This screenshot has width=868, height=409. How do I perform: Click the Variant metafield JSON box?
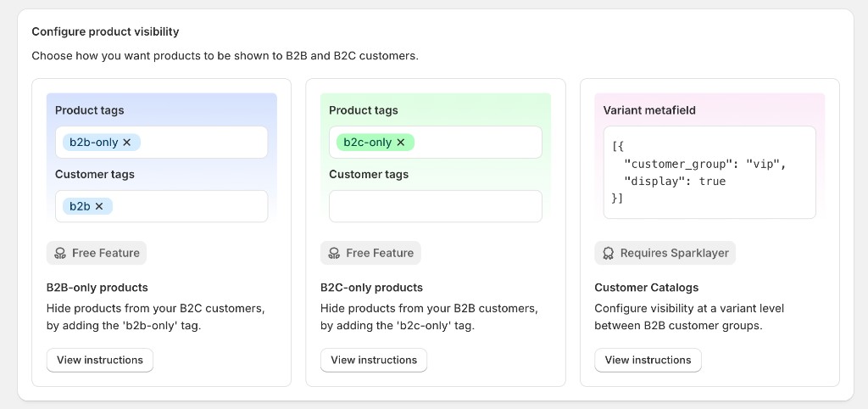[x=709, y=172]
